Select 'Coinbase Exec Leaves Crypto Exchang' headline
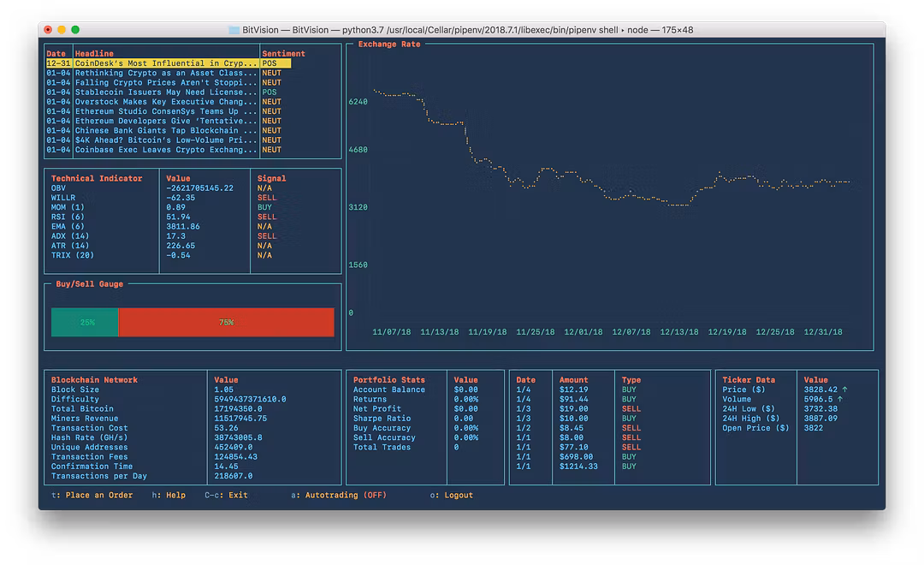Screen dimensions: 924x565 tap(168, 150)
